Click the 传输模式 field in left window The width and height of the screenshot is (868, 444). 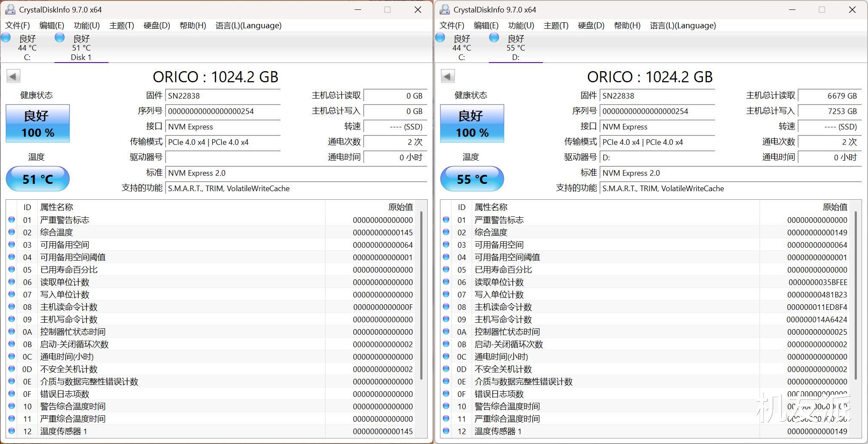[223, 142]
